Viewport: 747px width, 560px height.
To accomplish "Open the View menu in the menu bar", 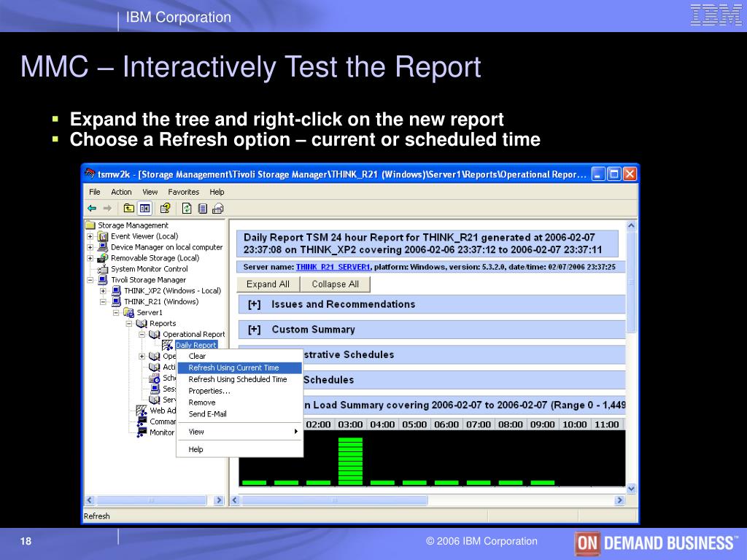I will point(150,192).
